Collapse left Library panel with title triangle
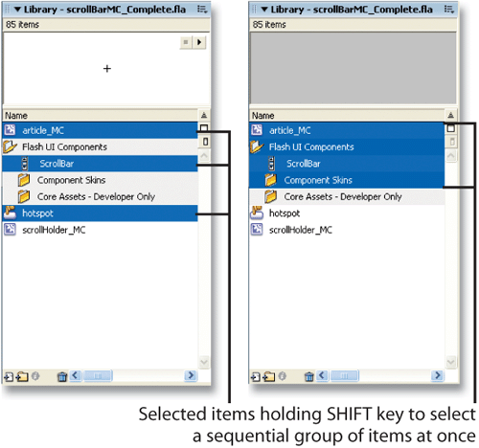479x448 pixels. [17, 10]
